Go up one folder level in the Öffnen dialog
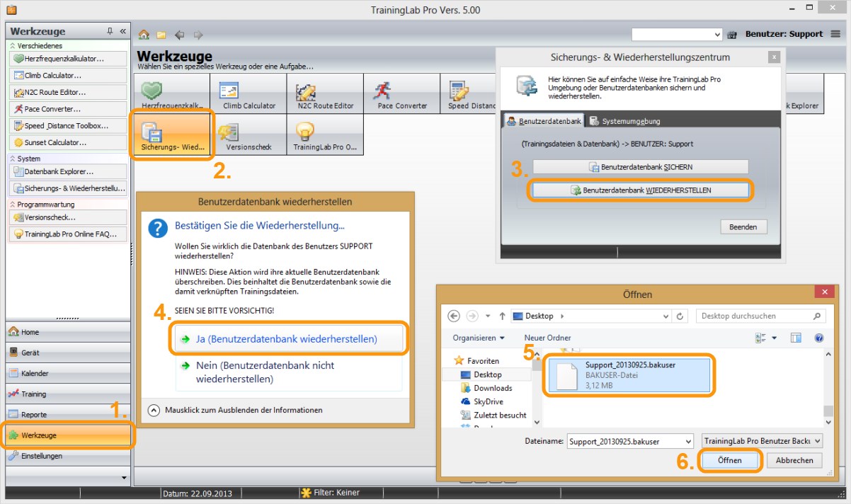The image size is (851, 504). coord(502,316)
